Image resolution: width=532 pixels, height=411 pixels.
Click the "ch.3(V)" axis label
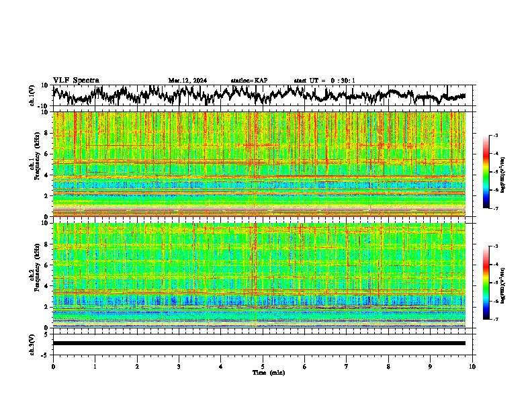[32, 345]
